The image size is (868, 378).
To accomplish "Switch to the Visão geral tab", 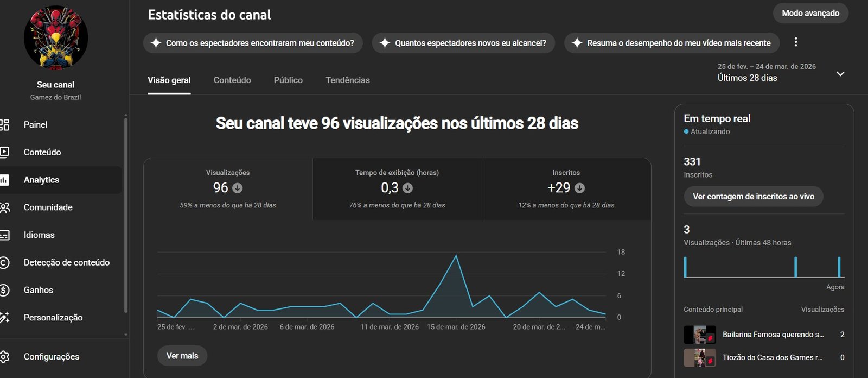I will pyautogui.click(x=169, y=80).
